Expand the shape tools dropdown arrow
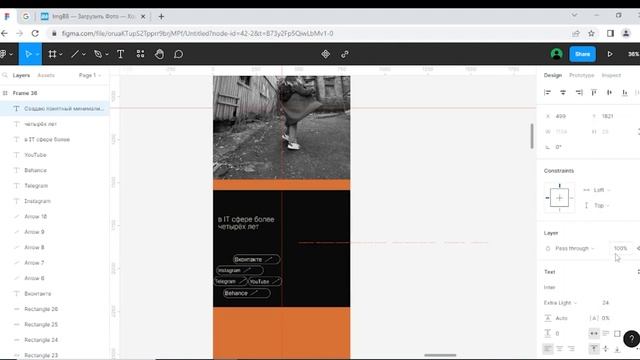 [x=84, y=54]
